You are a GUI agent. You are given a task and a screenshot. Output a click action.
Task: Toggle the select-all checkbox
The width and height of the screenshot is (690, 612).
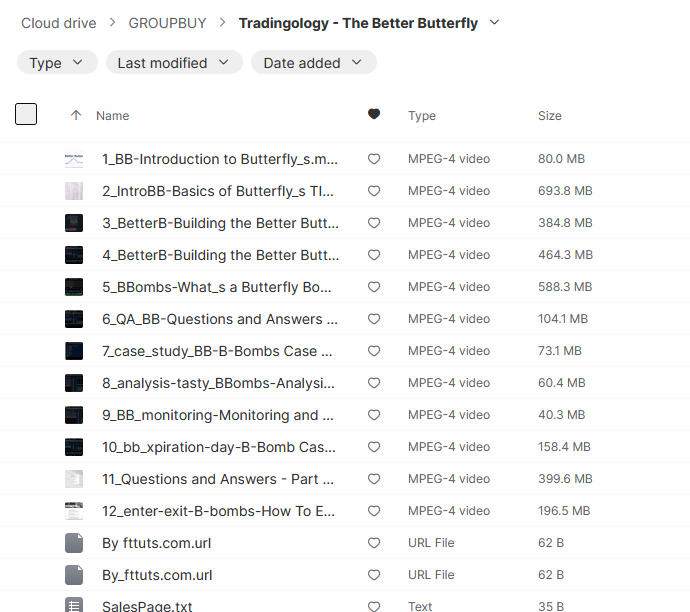(x=26, y=114)
